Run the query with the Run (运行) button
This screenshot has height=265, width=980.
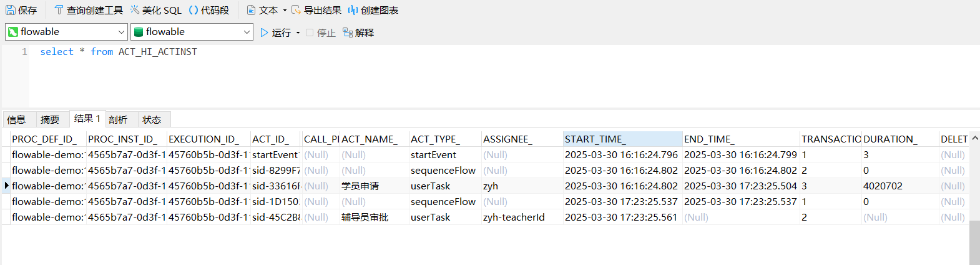tap(275, 32)
